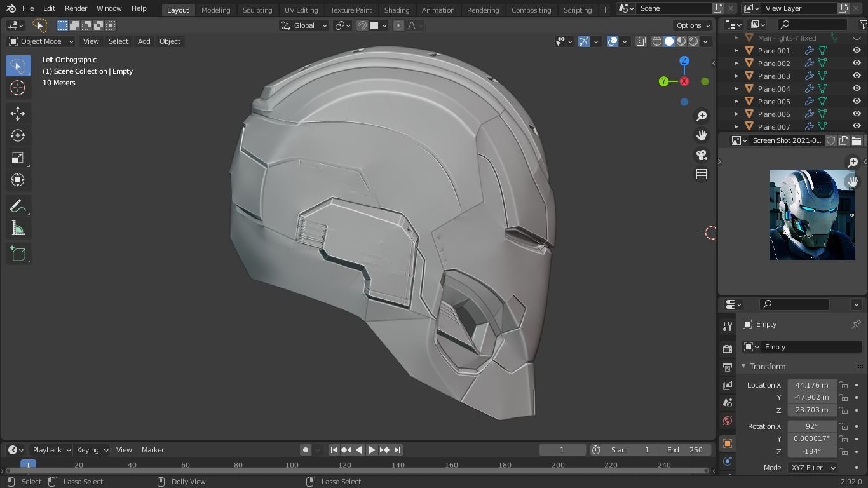Hide Plane.003 in the outliner
Screen dimensions: 868x488
pyautogui.click(x=857, y=76)
